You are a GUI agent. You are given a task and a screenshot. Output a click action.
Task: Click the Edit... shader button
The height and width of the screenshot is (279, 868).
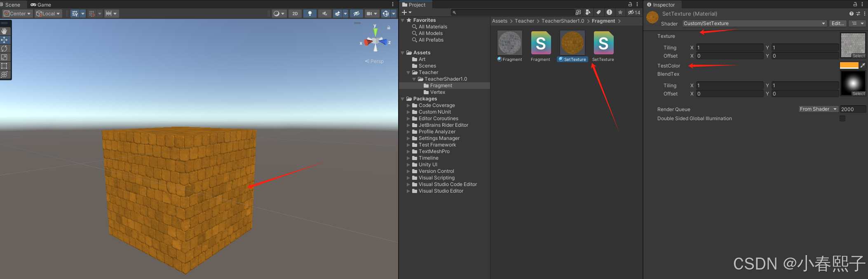pos(838,23)
